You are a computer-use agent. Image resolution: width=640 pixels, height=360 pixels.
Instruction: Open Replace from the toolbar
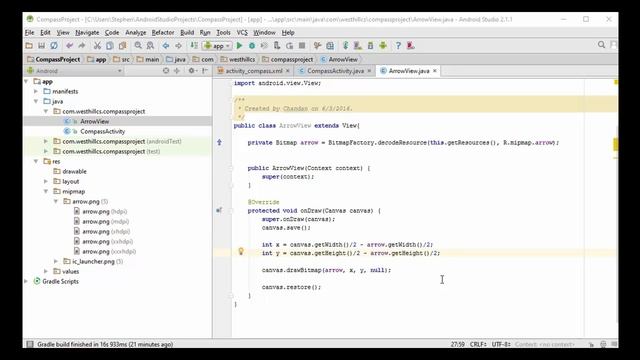pyautogui.click(x=150, y=46)
